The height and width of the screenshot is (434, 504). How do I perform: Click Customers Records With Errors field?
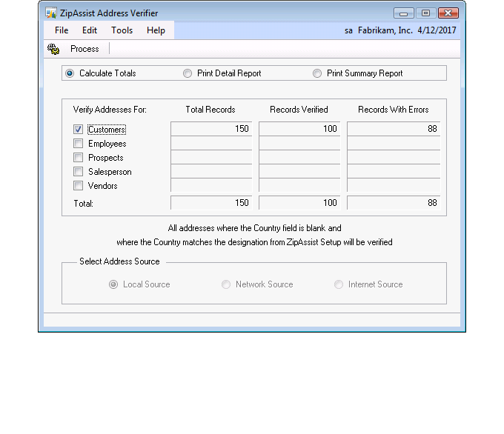pyautogui.click(x=394, y=129)
